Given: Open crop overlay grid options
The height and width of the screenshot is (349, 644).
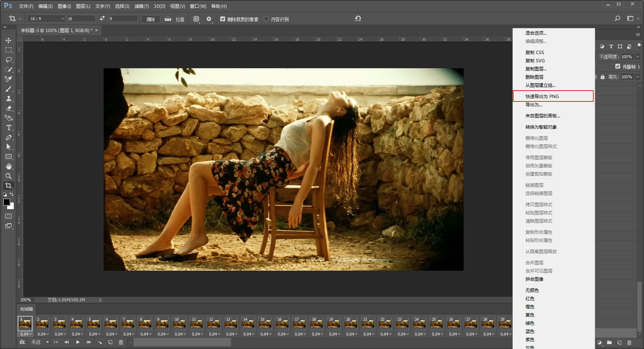Looking at the screenshot, I should tap(196, 19).
